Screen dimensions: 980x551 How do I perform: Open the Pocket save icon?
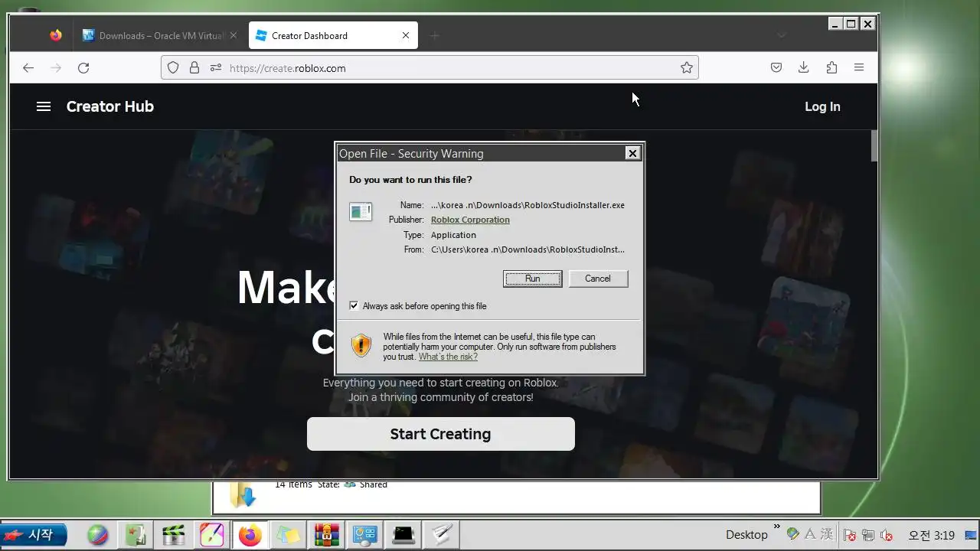(x=776, y=68)
